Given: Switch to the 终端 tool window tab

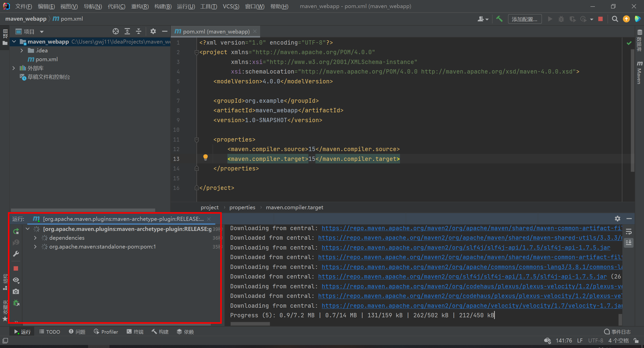Looking at the screenshot, I should [135, 332].
